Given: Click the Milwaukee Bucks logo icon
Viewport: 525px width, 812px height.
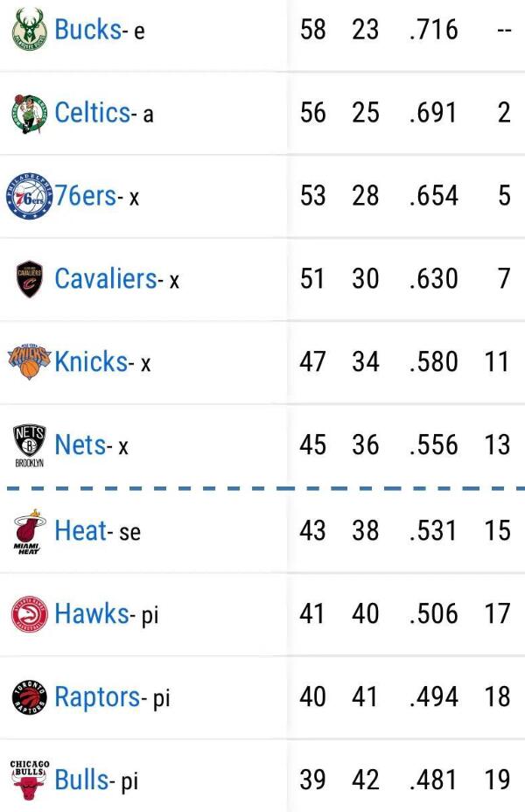Looking at the screenshot, I should [x=29, y=31].
